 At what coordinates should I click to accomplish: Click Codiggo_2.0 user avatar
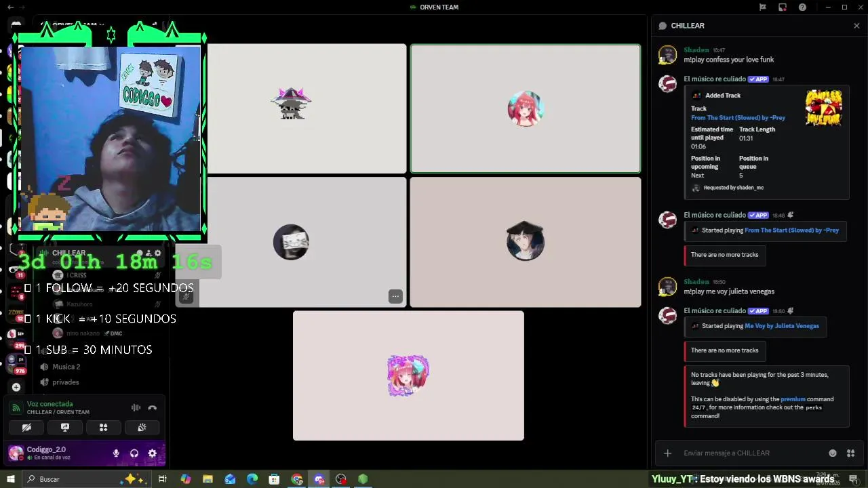[16, 453]
